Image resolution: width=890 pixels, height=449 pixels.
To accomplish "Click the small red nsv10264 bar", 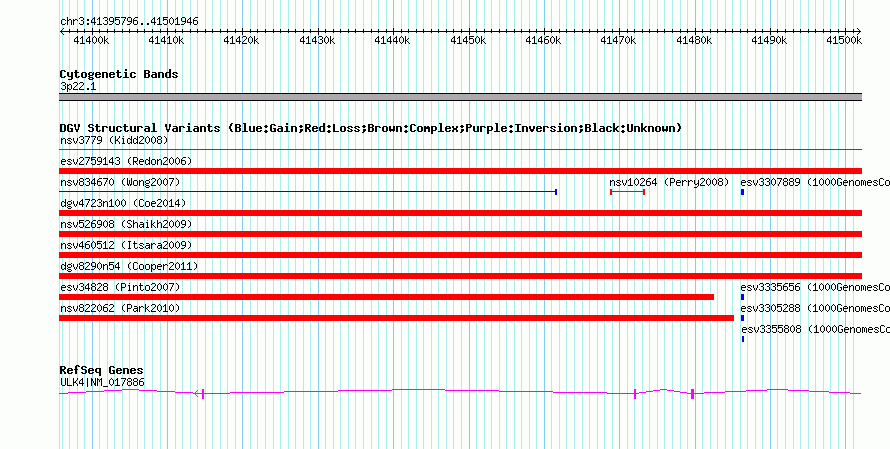I will pos(627,192).
